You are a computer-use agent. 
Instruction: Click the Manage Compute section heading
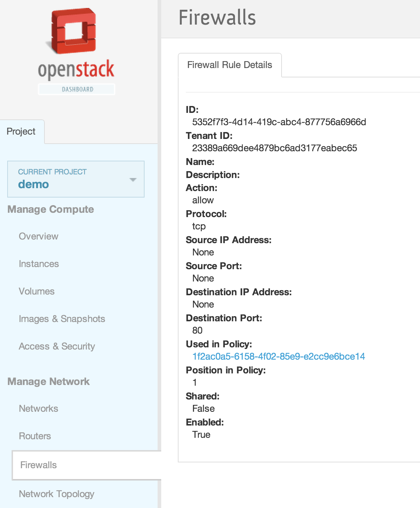tap(51, 209)
